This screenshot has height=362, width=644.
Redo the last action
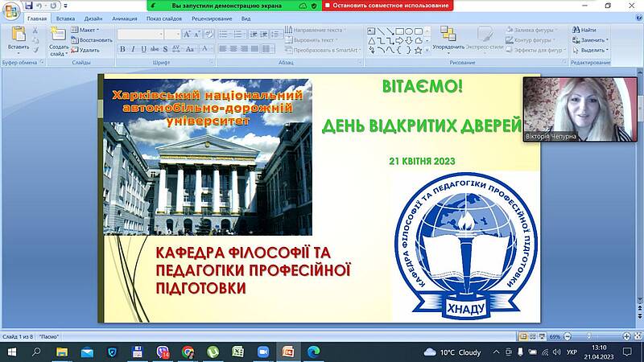pyautogui.click(x=53, y=6)
